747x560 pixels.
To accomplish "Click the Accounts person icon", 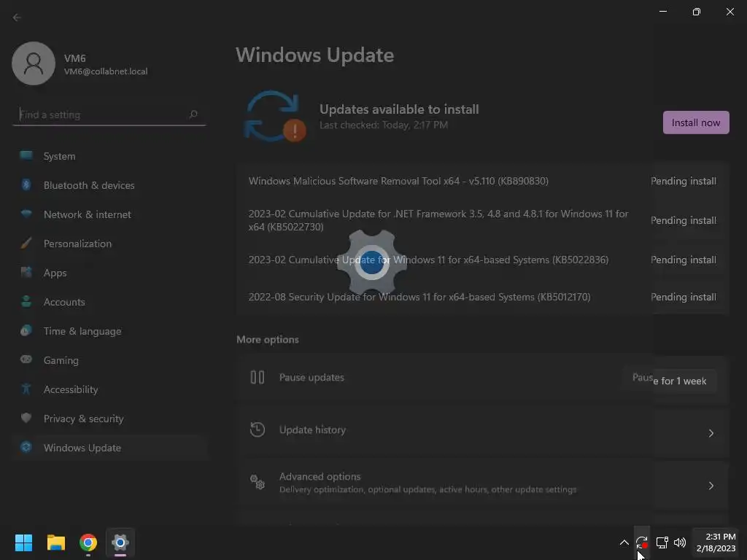I will pos(26,301).
